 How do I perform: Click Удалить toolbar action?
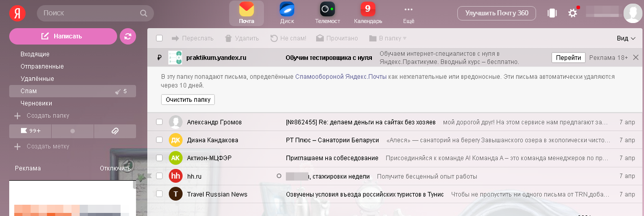(x=241, y=38)
